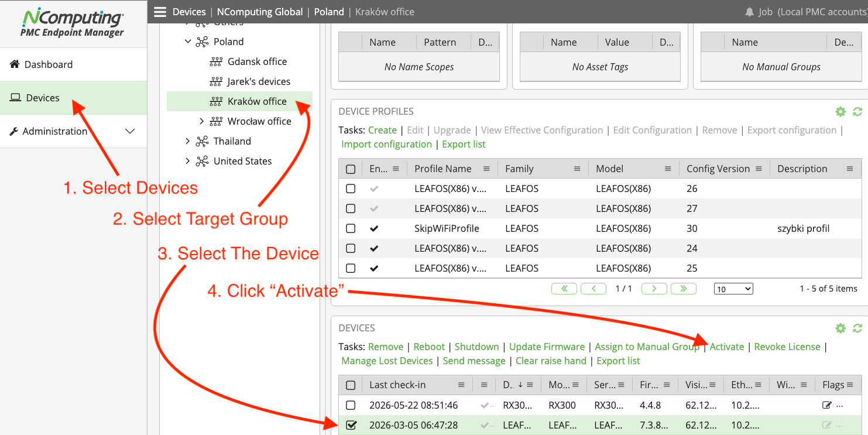Open the Visi... column menu icon in Devices table
Image resolution: width=868 pixels, height=435 pixels.
pos(713,385)
